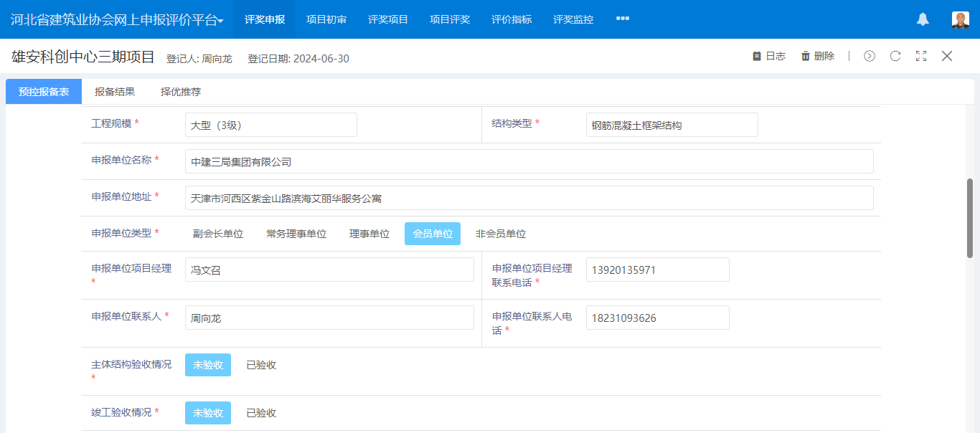Set 竣工验收情况 to 已验收
The image size is (980, 433).
pyautogui.click(x=261, y=413)
